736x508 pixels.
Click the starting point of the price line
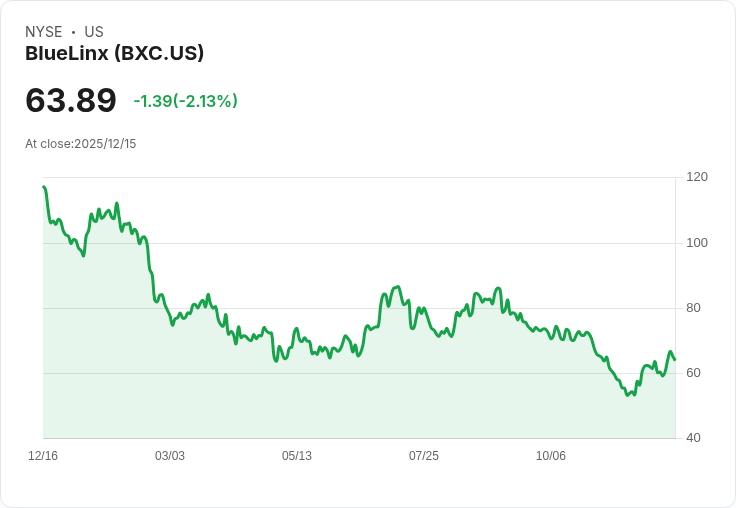tap(44, 187)
